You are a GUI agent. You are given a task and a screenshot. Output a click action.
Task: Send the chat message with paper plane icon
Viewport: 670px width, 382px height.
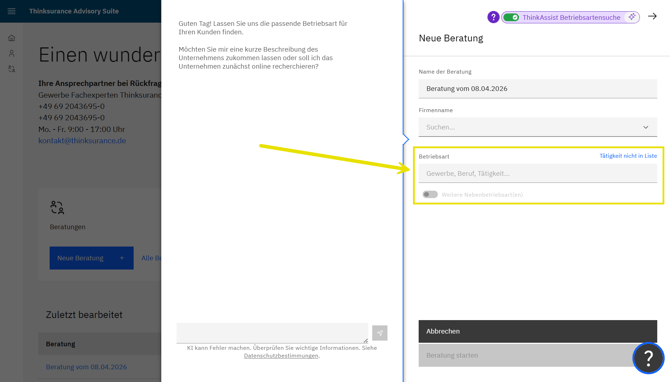tap(379, 333)
